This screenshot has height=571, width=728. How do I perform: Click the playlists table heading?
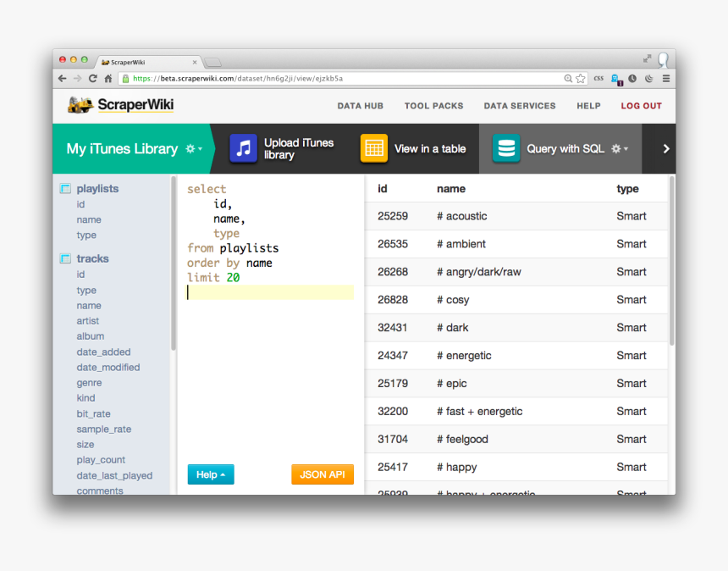(x=97, y=189)
